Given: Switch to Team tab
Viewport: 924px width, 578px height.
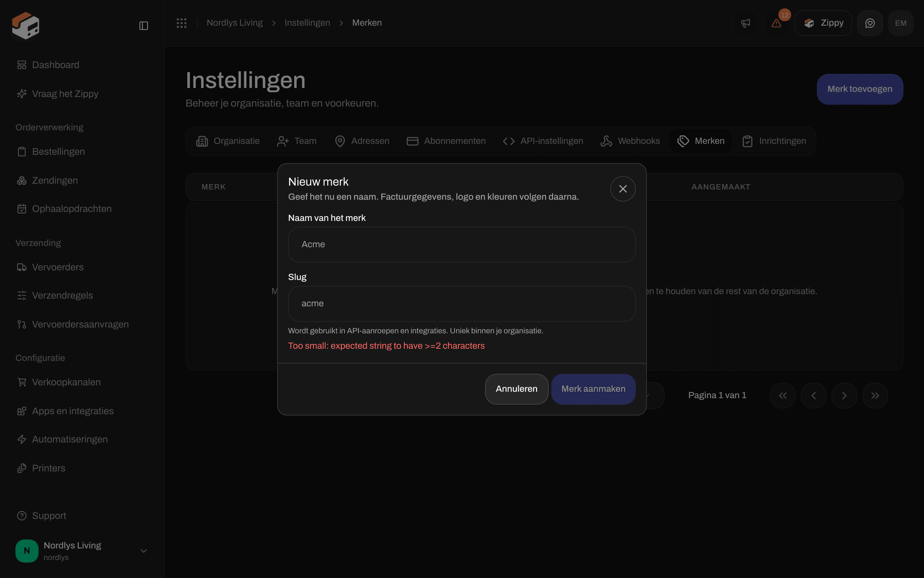Looking at the screenshot, I should [297, 141].
